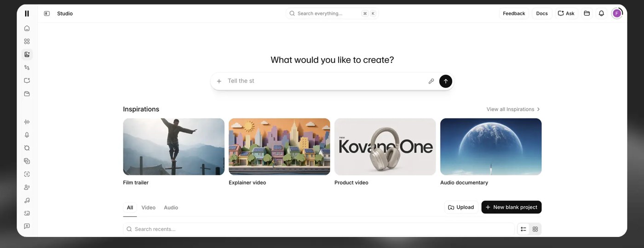Image resolution: width=644 pixels, height=248 pixels.
Task: Open the music note icon in sidebar
Action: (x=27, y=200)
